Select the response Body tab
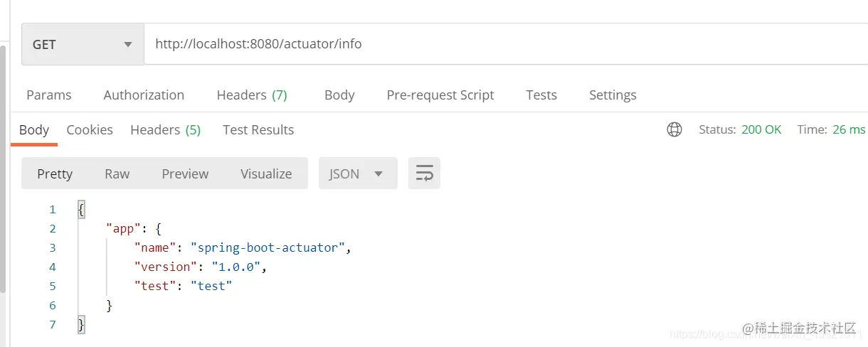868x347 pixels. 34,129
